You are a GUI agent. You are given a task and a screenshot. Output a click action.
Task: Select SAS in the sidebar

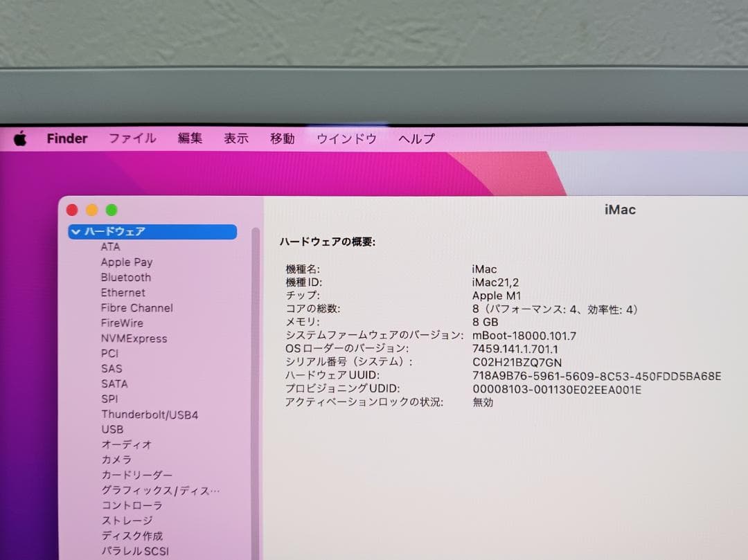pos(112,369)
